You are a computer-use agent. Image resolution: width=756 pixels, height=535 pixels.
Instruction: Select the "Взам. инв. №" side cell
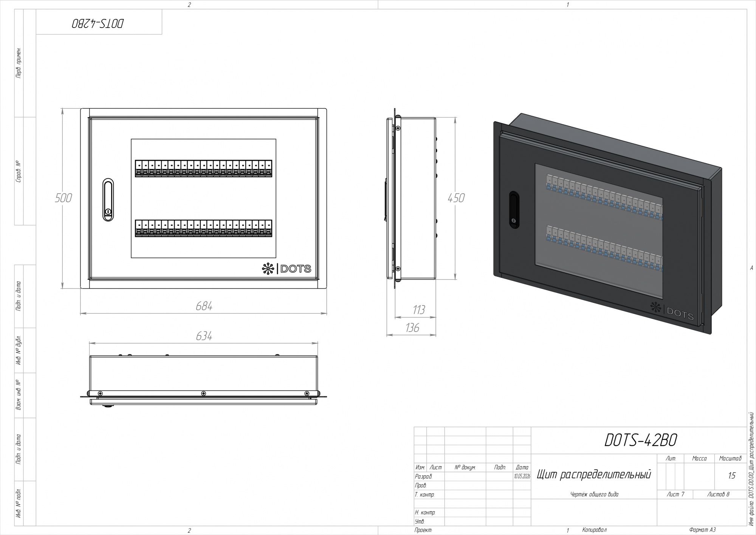pos(19,395)
